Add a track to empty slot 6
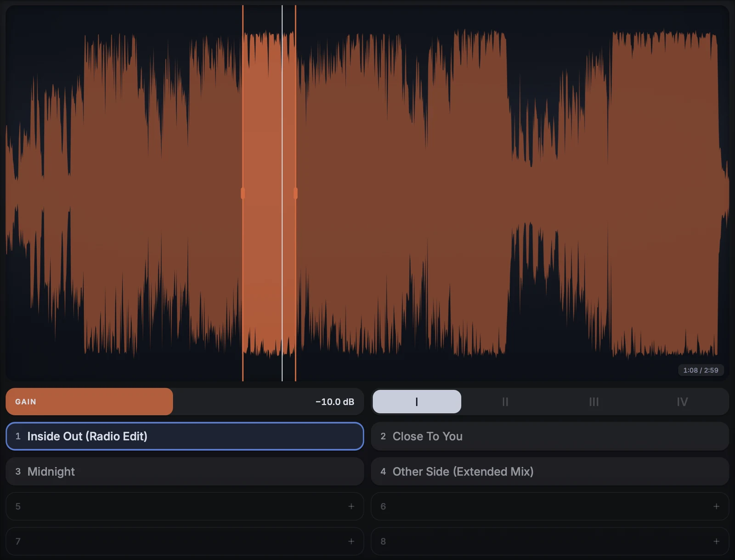735x560 pixels. (x=550, y=506)
